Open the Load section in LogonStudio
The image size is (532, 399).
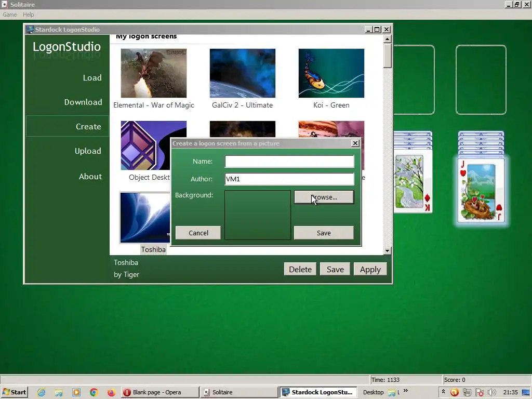tap(92, 78)
